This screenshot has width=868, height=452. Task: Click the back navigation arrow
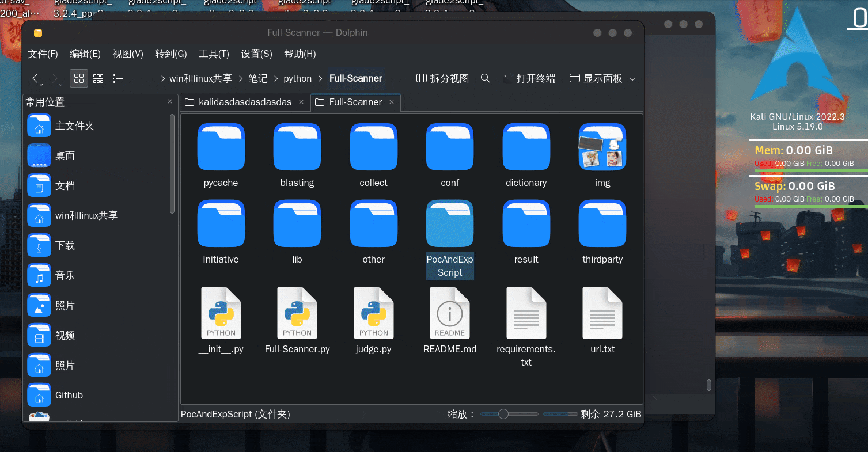[x=36, y=78]
